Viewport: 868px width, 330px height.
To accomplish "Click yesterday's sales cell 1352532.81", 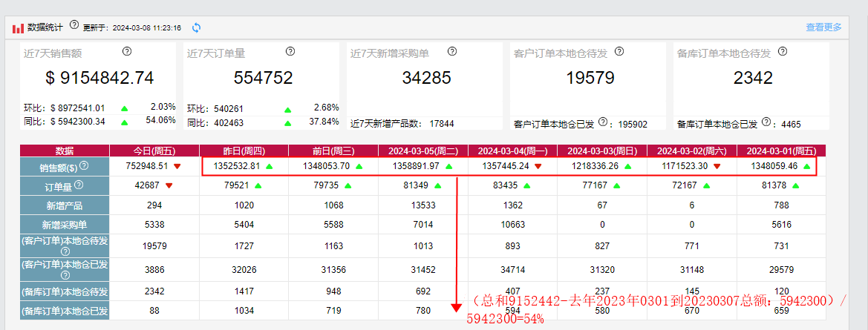I will [236, 166].
